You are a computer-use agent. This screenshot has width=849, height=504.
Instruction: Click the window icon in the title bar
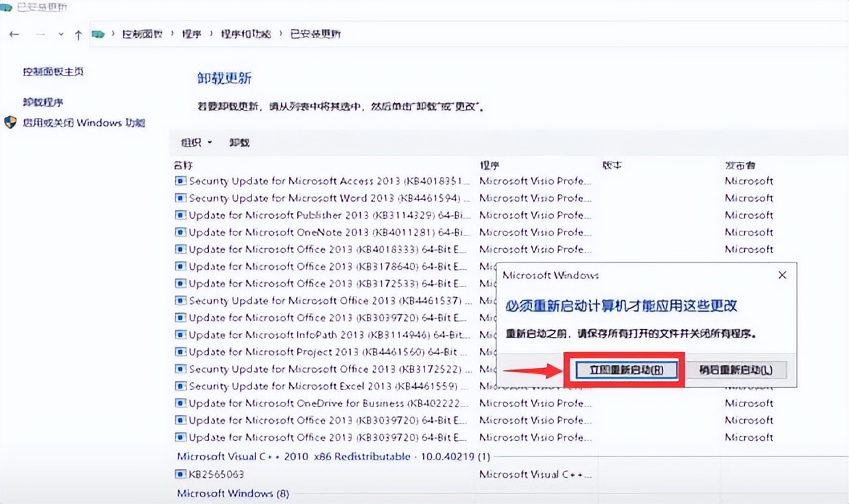(x=7, y=8)
